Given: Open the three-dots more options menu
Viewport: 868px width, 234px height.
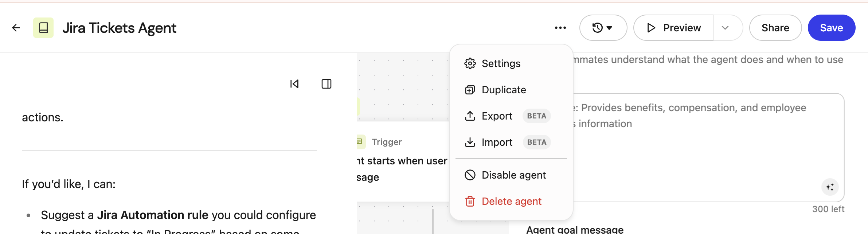Looking at the screenshot, I should pyautogui.click(x=560, y=28).
